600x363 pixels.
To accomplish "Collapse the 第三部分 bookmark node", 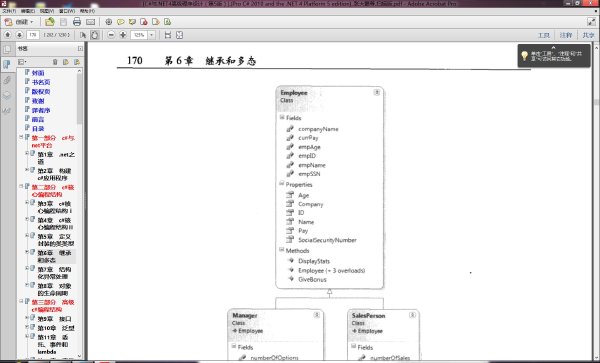I will [x=21, y=301].
